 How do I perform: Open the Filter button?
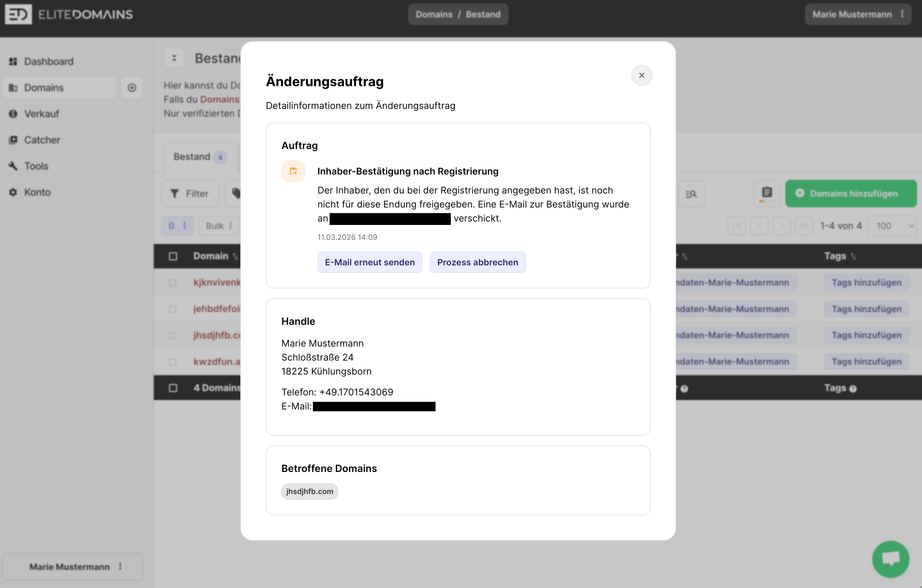pos(190,194)
